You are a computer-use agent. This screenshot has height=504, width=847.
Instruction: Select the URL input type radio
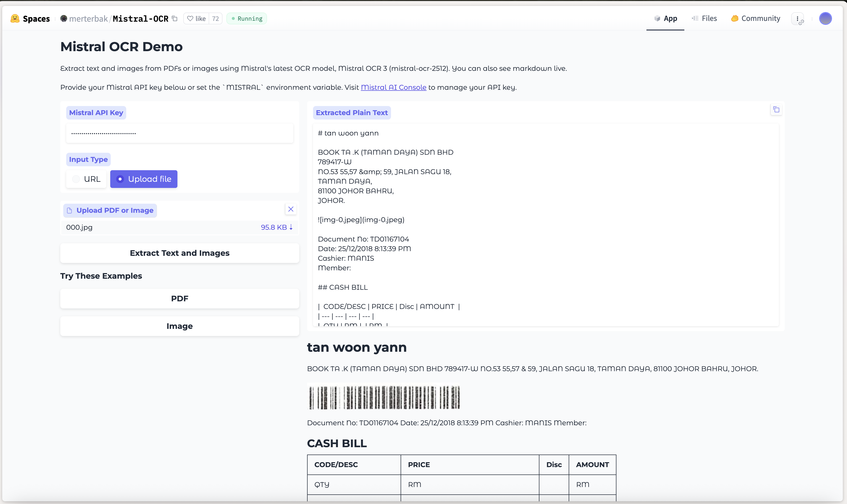tap(76, 179)
